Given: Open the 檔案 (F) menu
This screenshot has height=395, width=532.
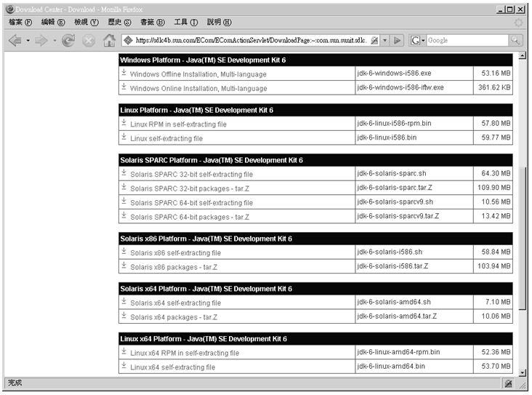Looking at the screenshot, I should pyautogui.click(x=20, y=22).
